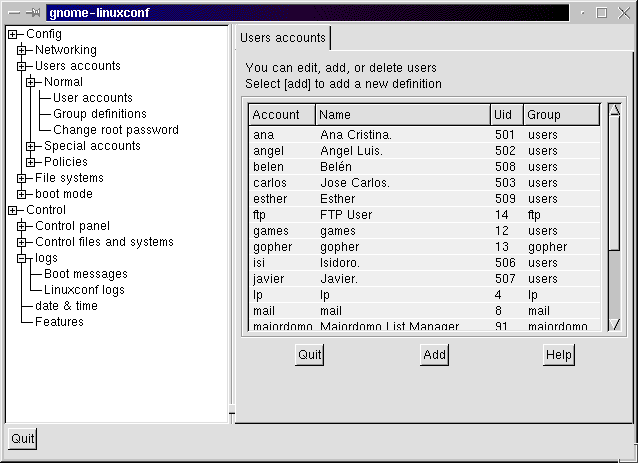Collapse the logs tree branch
This screenshot has width=638, height=463.
point(22,258)
